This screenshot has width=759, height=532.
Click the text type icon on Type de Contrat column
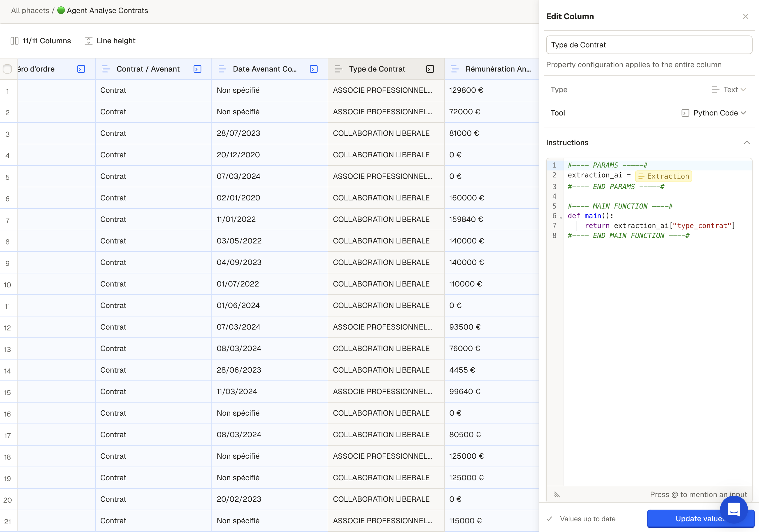pyautogui.click(x=338, y=69)
